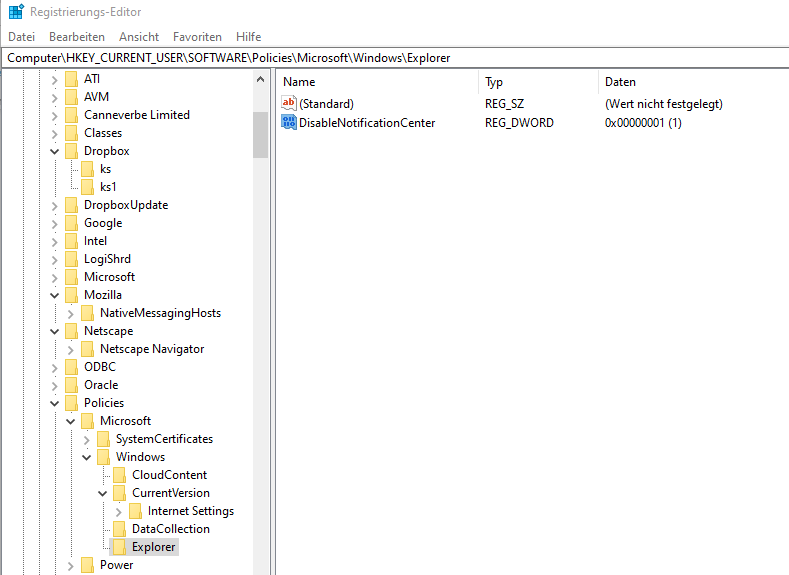Click the Power folder icon

[x=88, y=565]
